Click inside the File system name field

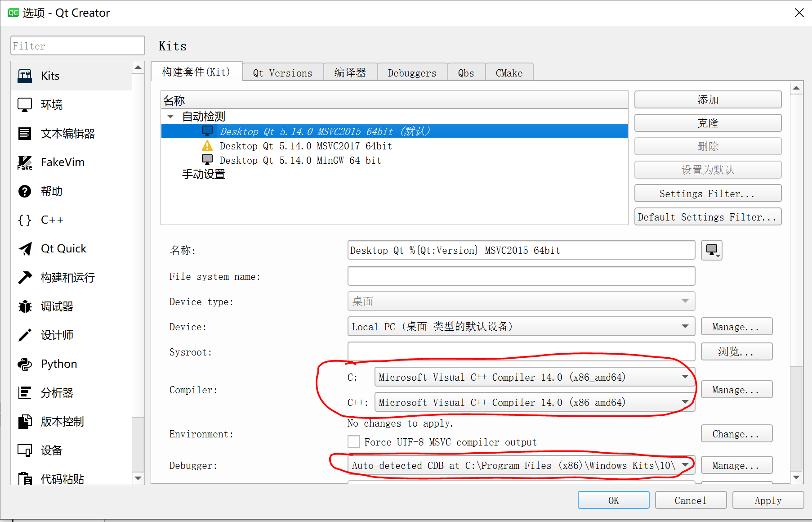521,276
